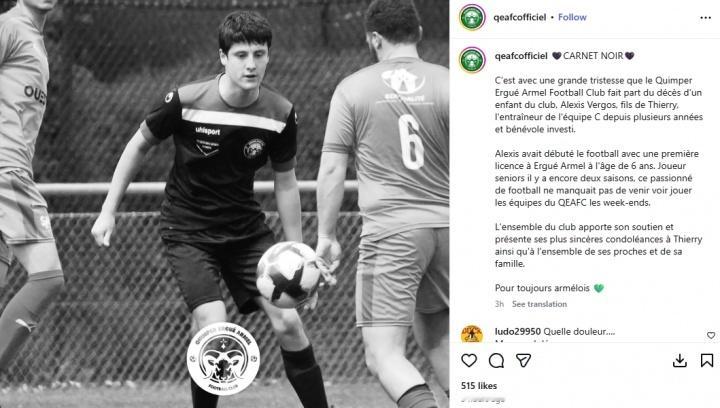Open commenter ludo29950's username

click(x=518, y=331)
